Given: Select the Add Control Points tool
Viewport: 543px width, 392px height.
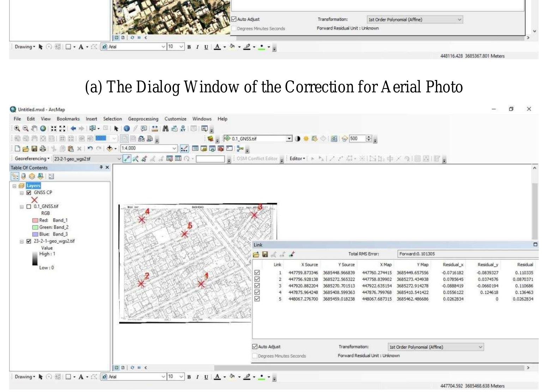Looking at the screenshot, I should click(127, 159).
